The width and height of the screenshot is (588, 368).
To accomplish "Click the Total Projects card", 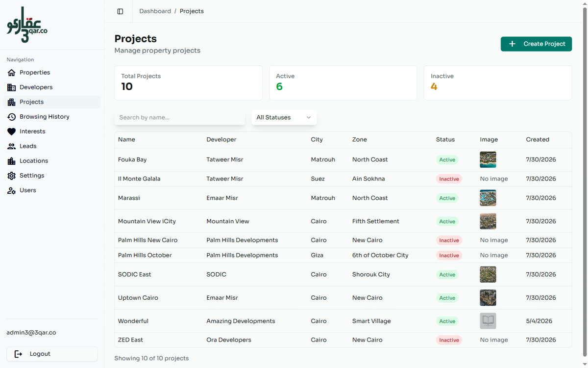I will pos(189,83).
